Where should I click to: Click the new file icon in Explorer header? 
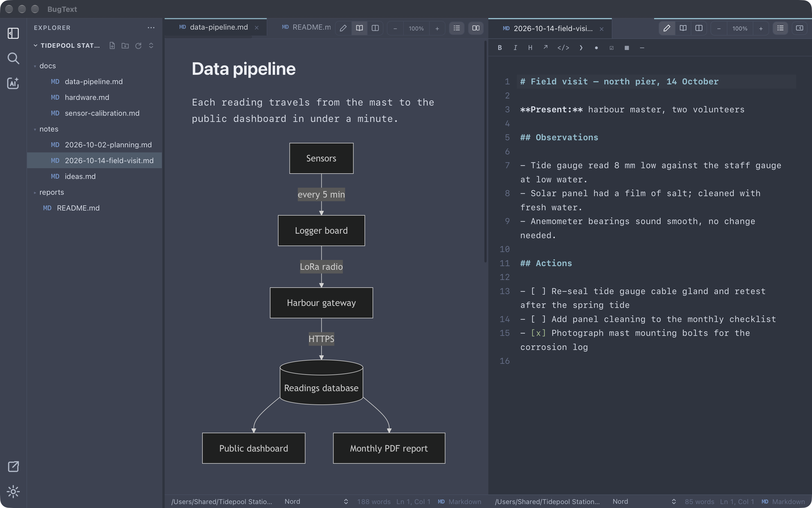point(112,45)
